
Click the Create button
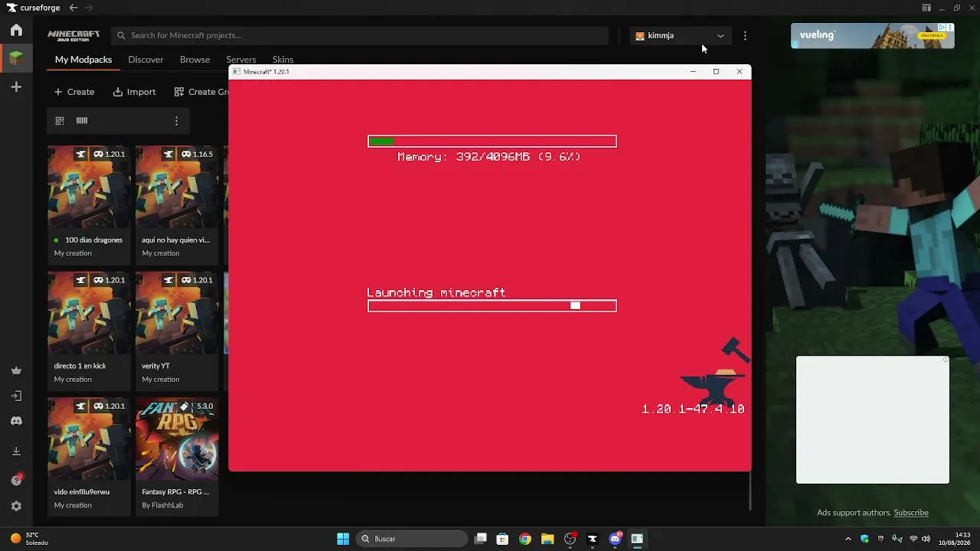74,92
